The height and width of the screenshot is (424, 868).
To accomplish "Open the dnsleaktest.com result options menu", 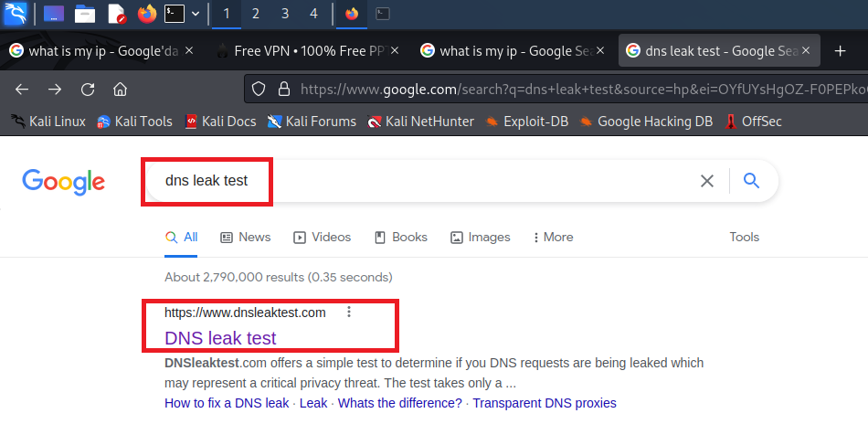I will tap(349, 313).
